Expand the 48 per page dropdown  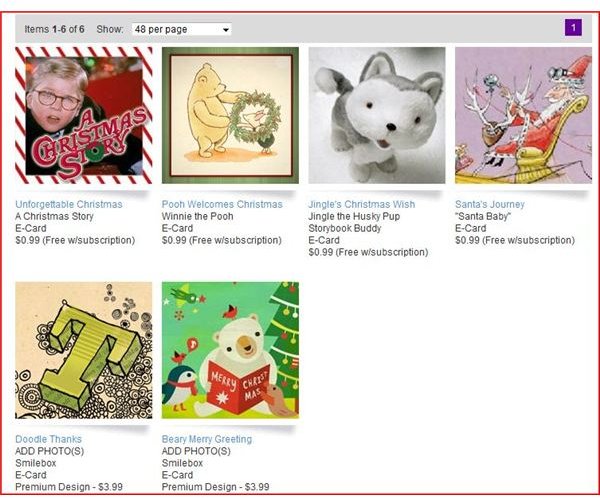pos(181,29)
